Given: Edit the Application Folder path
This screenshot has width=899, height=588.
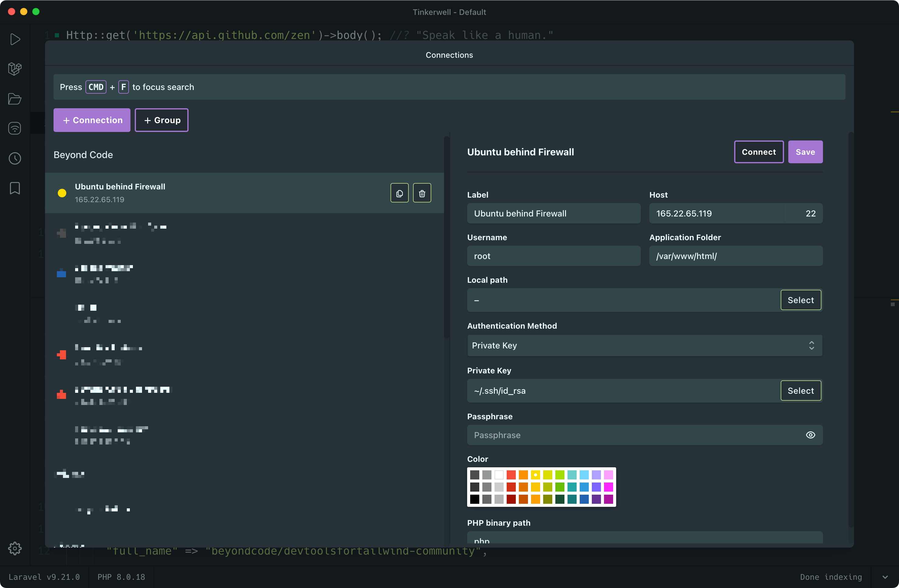Looking at the screenshot, I should point(736,256).
